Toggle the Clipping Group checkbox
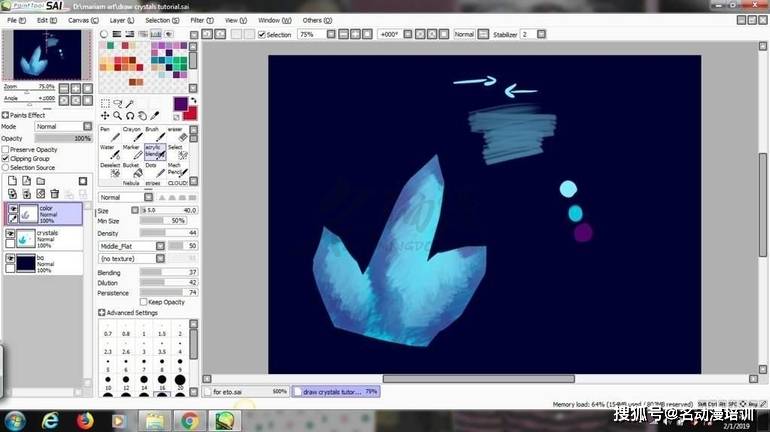 [6, 158]
